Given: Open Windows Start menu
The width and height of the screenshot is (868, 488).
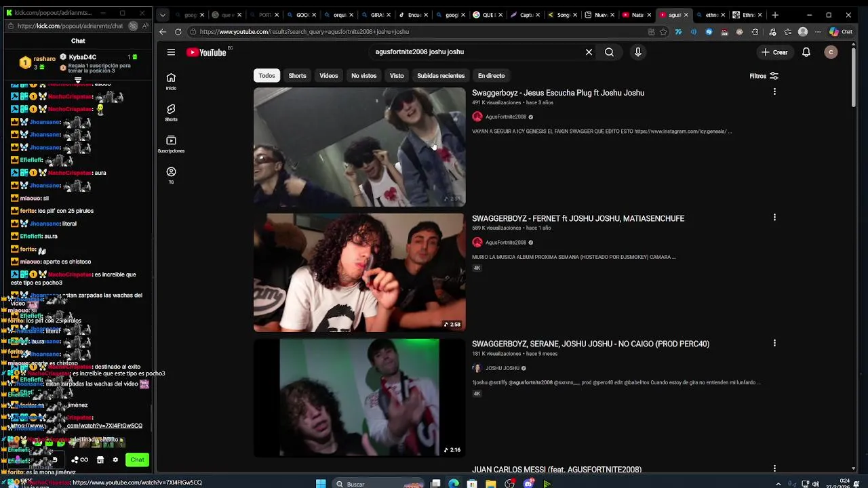Looking at the screenshot, I should click(x=321, y=483).
